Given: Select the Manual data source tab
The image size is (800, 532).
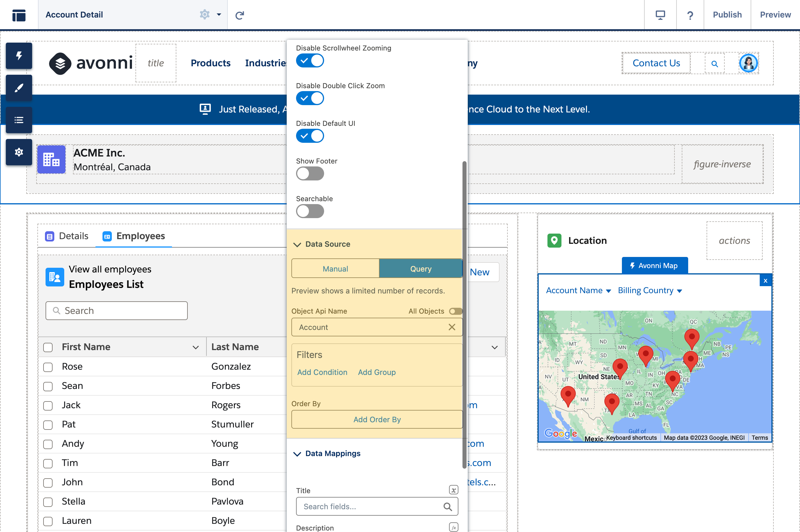Looking at the screenshot, I should tap(335, 269).
